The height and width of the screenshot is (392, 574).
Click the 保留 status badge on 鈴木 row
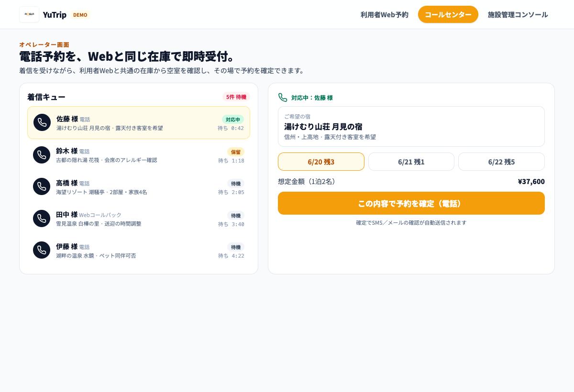pyautogui.click(x=236, y=152)
